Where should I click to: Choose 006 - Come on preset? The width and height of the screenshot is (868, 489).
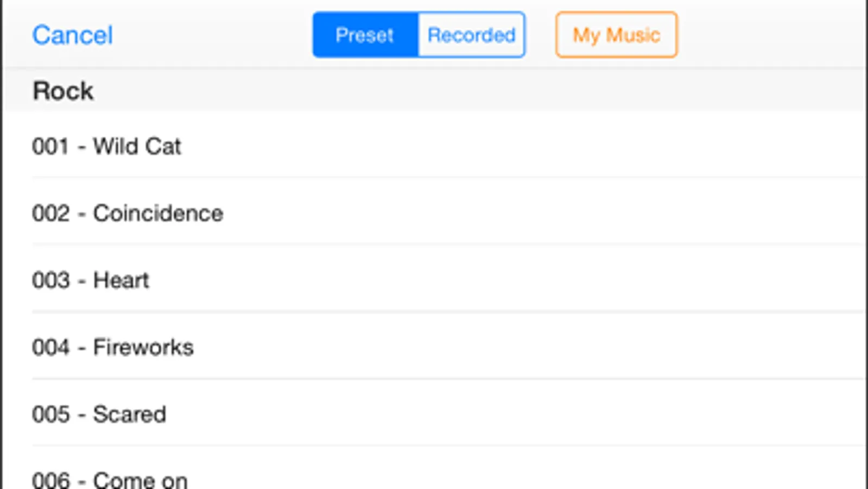click(x=110, y=480)
